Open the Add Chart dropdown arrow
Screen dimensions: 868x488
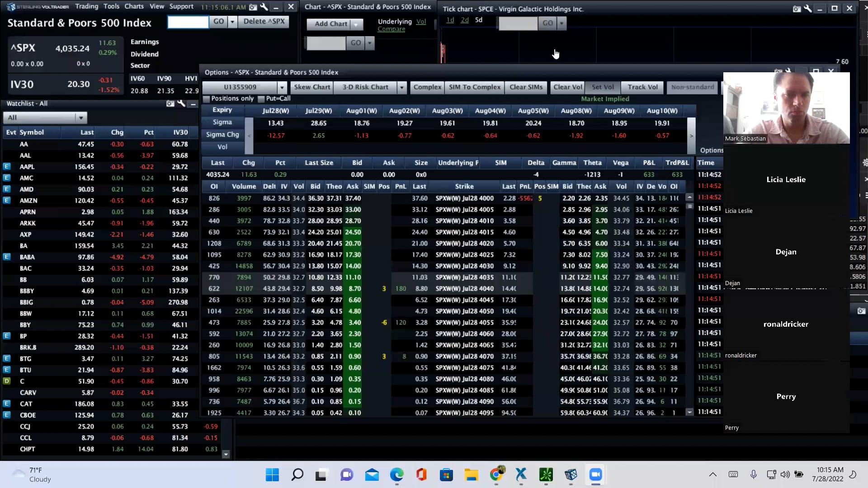(x=356, y=24)
